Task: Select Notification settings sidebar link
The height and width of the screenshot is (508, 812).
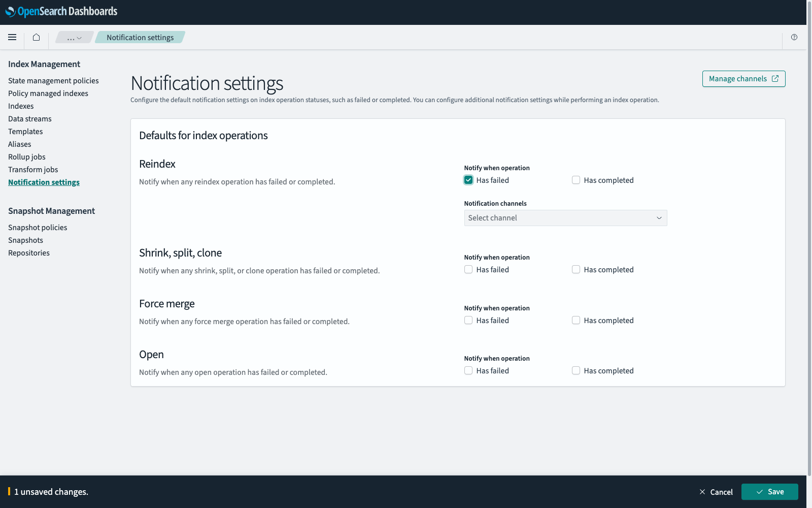Action: point(44,182)
